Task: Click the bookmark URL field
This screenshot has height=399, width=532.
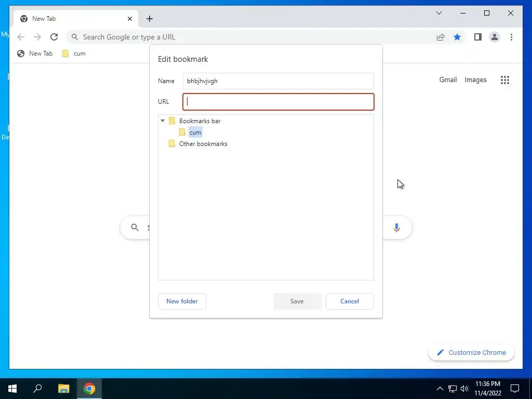Action: 278,102
